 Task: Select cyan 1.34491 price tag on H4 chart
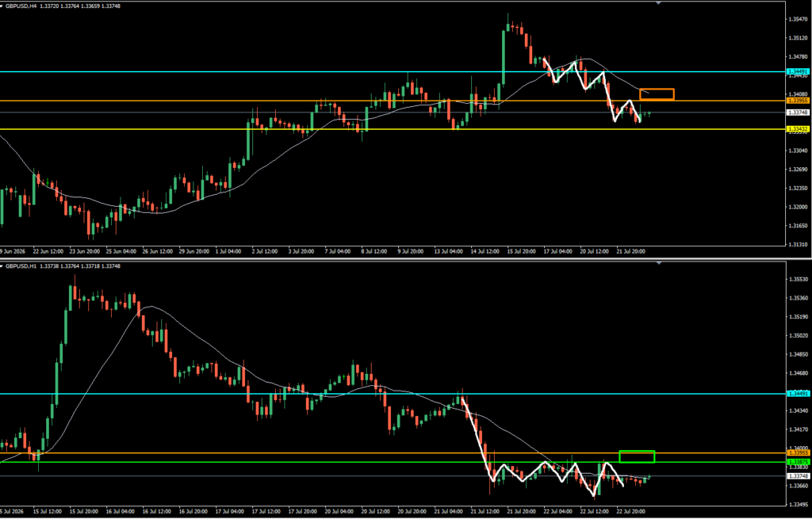coord(798,72)
